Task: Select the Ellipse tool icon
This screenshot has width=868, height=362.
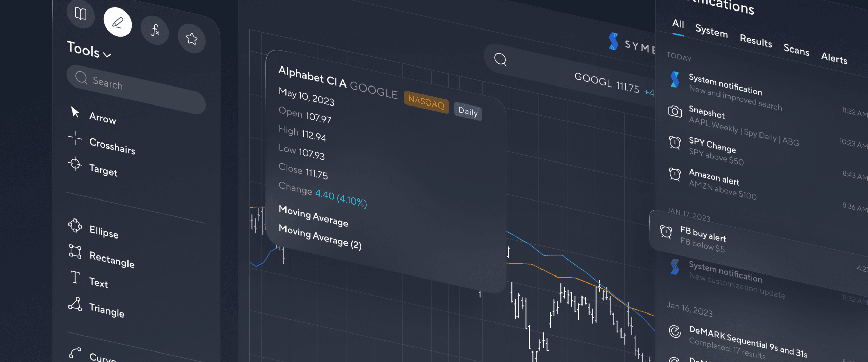Action: click(x=75, y=226)
